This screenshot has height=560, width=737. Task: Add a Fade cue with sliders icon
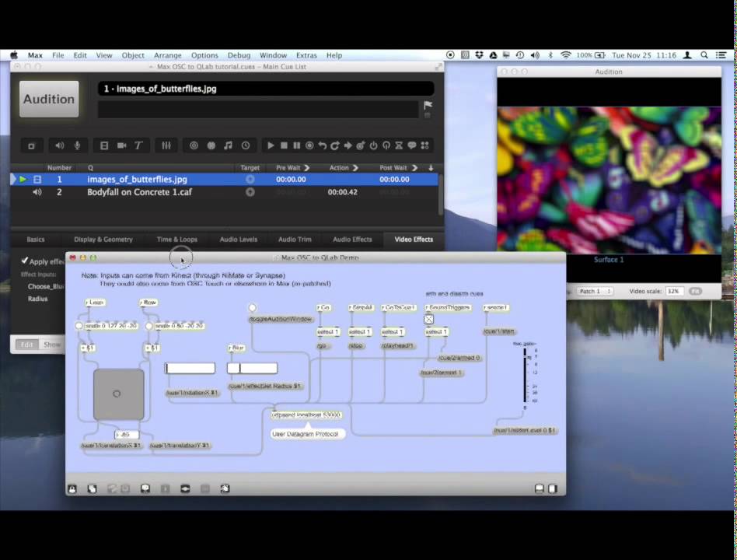coord(166,145)
